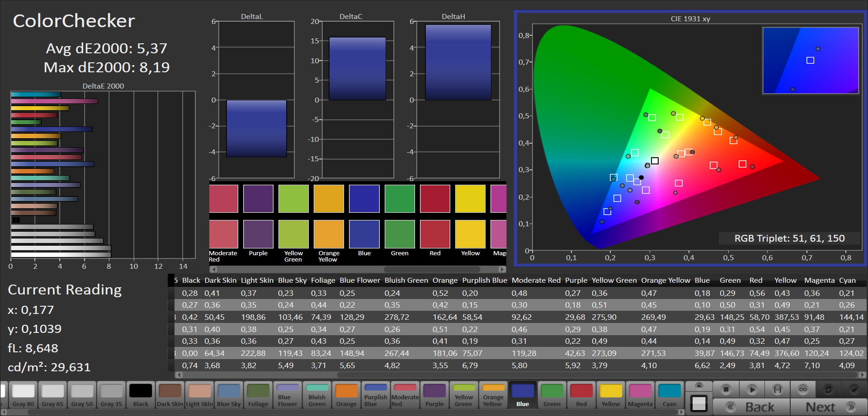The height and width of the screenshot is (416, 868).
Task: Choose the Bluish Green patch button
Action: 317,395
